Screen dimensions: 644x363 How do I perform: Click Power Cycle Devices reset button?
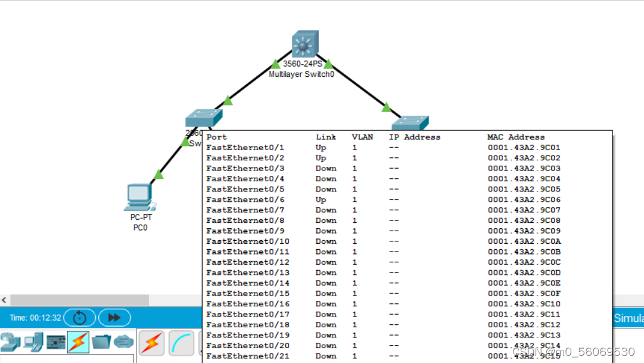(x=80, y=318)
